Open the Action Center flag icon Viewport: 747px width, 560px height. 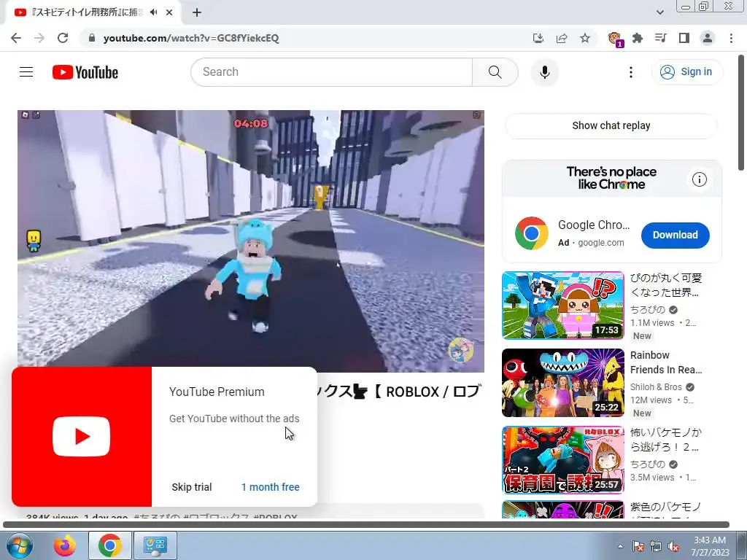(638, 546)
